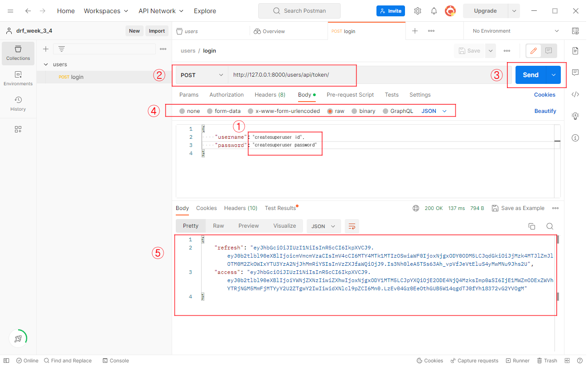Switch to the Authorization tab
588x371 pixels.
click(227, 95)
